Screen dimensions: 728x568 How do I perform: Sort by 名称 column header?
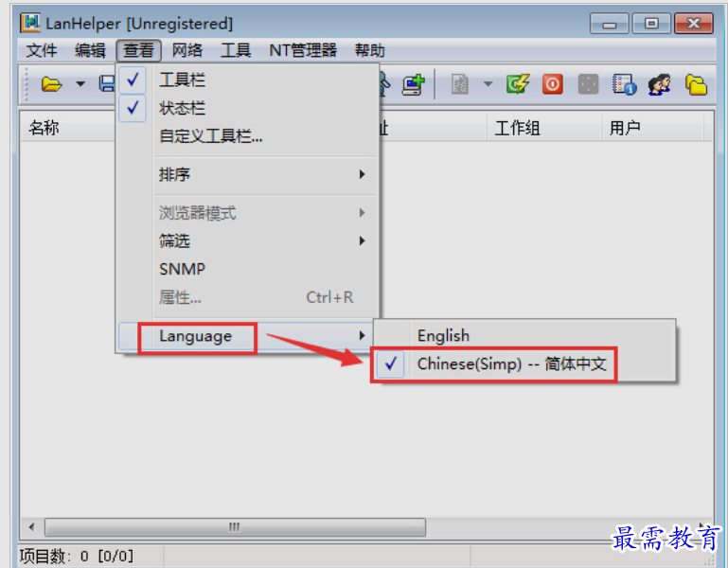(x=67, y=127)
